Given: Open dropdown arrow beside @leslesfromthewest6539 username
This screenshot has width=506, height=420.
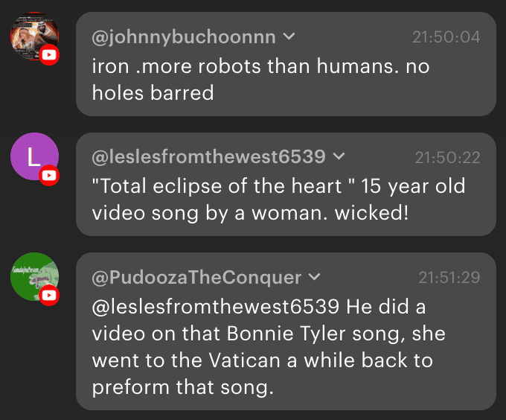Looking at the screenshot, I should [339, 156].
